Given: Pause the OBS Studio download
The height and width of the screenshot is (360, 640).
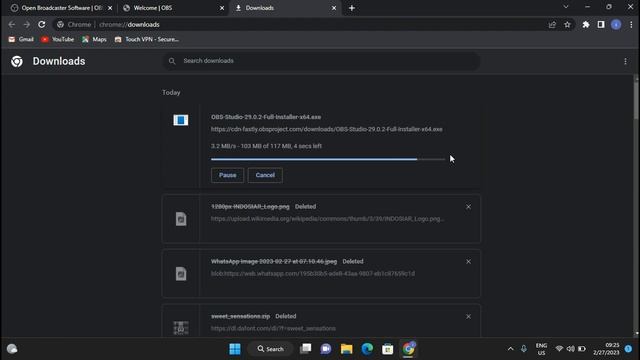Looking at the screenshot, I should [x=227, y=175].
